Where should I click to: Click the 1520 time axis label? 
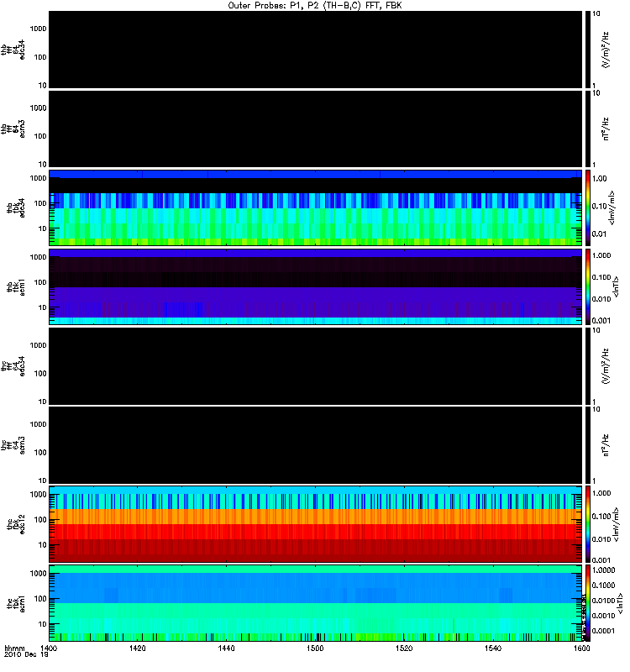pos(404,648)
